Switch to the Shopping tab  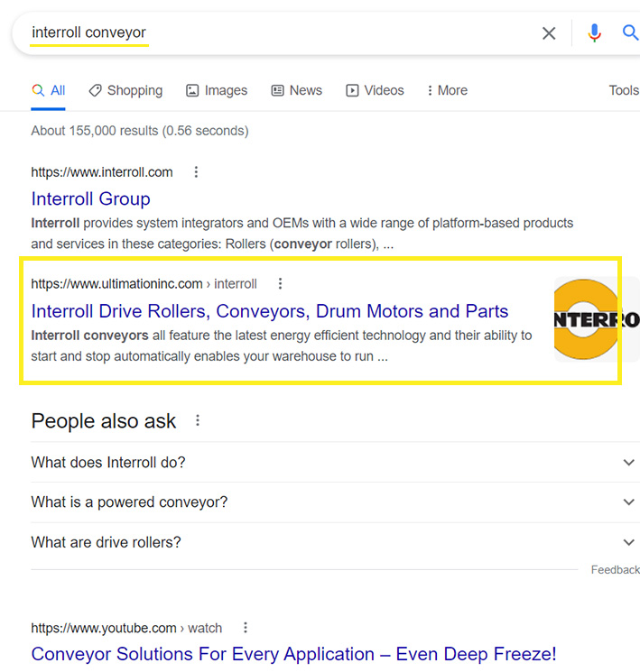125,90
